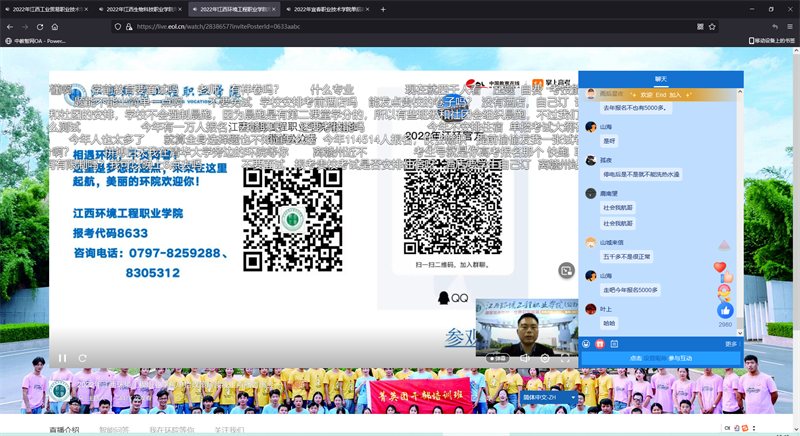Viewport: 800px width, 436px height.
Task: Switch to the 智能问答 tab
Action: pyautogui.click(x=114, y=430)
